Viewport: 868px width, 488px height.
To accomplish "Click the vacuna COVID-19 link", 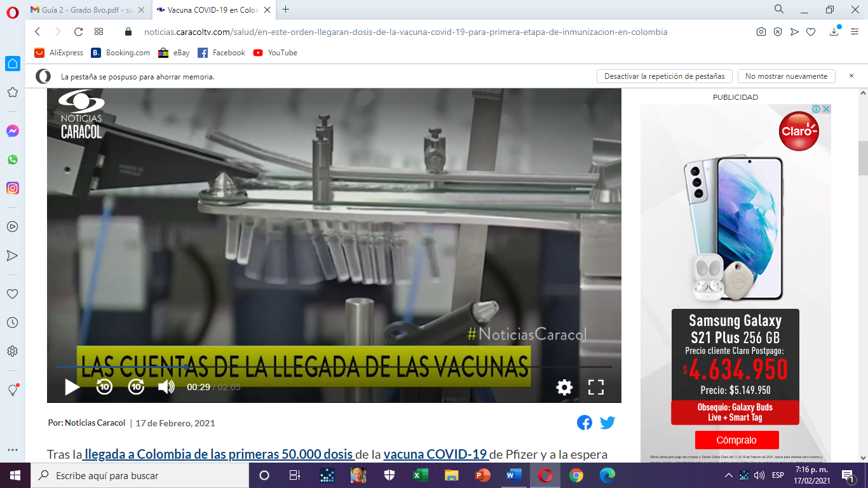I will point(435,454).
